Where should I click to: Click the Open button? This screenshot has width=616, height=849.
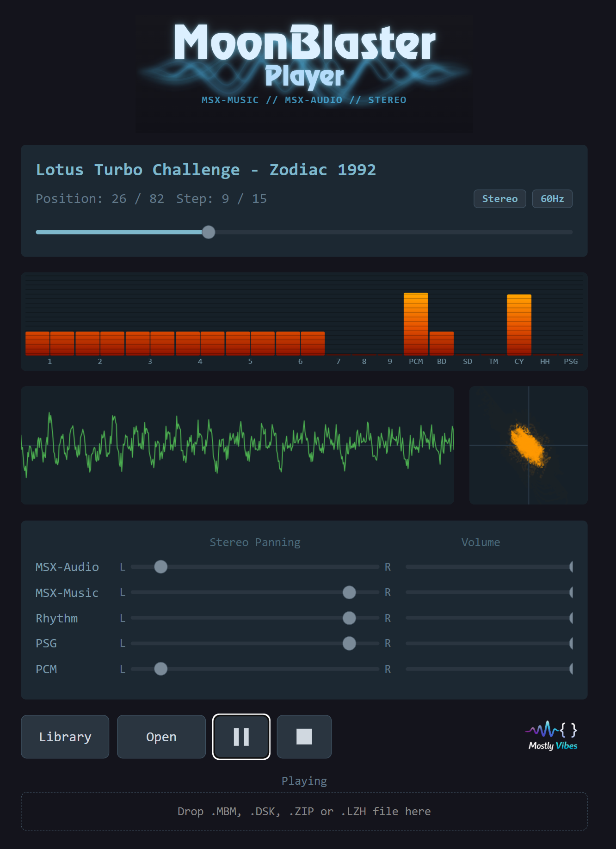161,737
